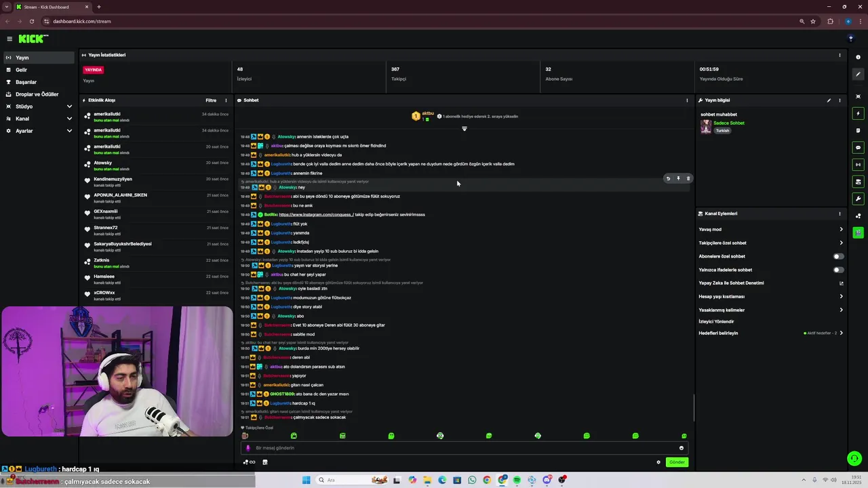Open the green support chat bubble
The height and width of the screenshot is (488, 868).
pyautogui.click(x=854, y=459)
